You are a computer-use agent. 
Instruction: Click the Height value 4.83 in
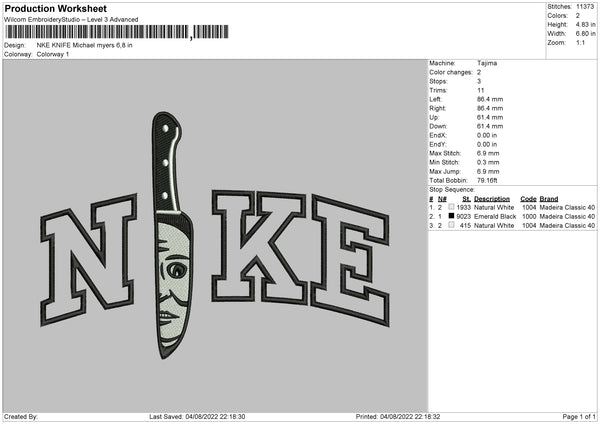(x=585, y=24)
